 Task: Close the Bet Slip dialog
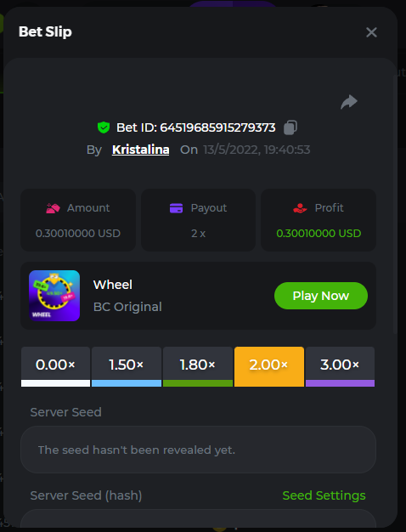click(371, 32)
